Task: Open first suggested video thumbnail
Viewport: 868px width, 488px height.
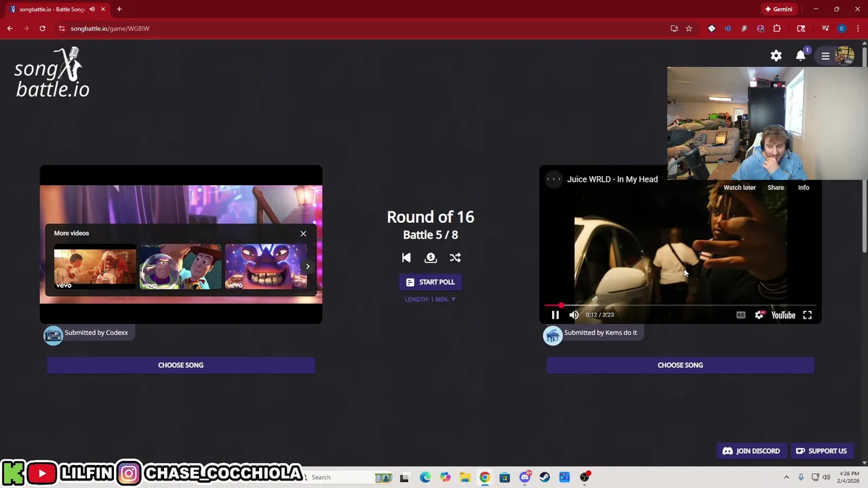Action: coord(95,267)
